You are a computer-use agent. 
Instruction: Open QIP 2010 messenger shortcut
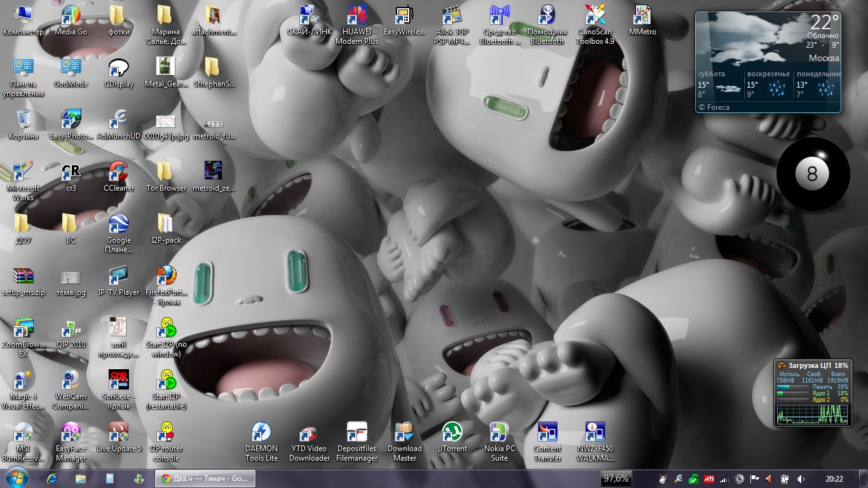71,329
